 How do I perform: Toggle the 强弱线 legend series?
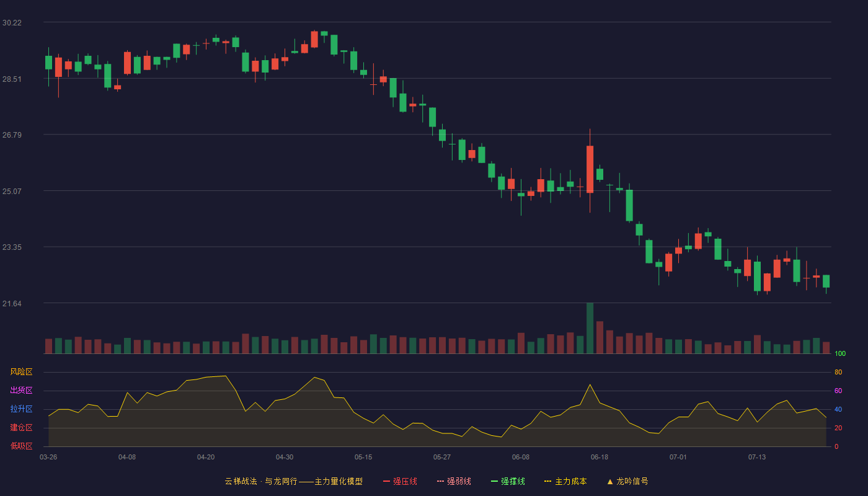point(454,481)
